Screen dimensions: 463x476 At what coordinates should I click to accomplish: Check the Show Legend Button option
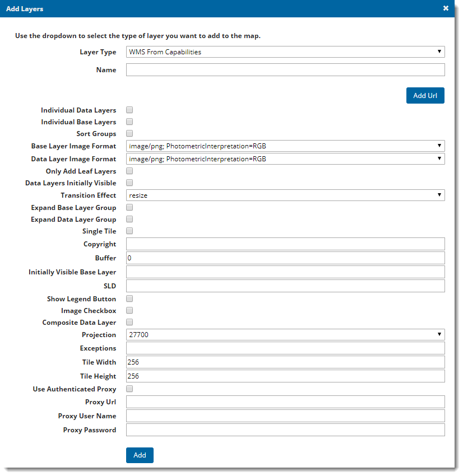[129, 298]
